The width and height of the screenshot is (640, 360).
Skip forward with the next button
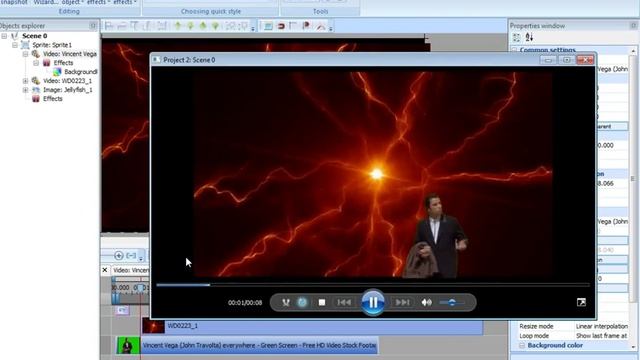click(x=402, y=302)
